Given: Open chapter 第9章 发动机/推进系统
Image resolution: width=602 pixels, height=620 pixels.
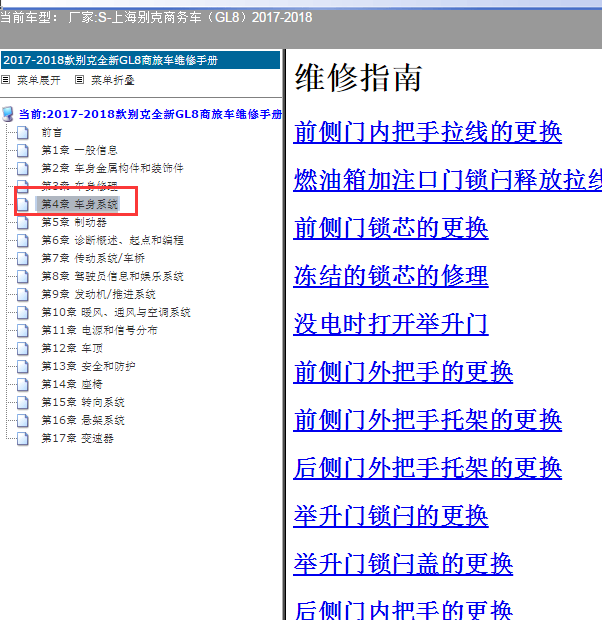Looking at the screenshot, I should click(98, 295).
